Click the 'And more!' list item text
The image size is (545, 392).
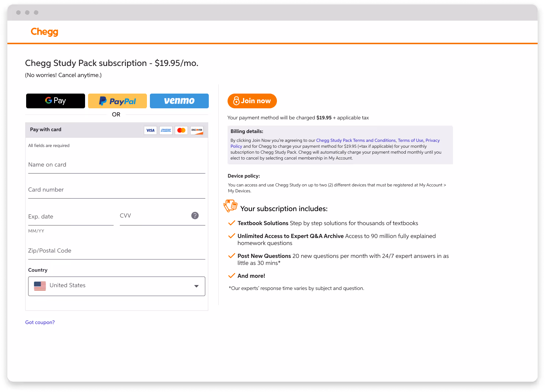point(251,276)
